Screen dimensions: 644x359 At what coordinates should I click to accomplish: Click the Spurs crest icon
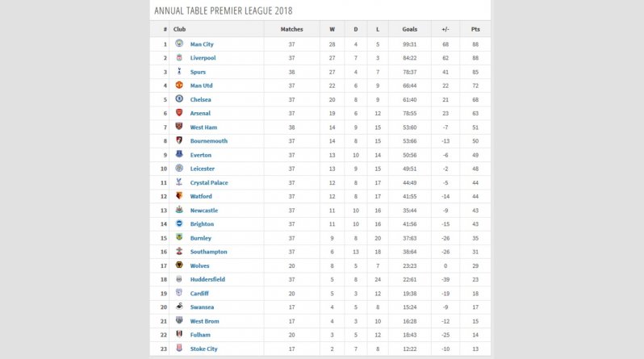tap(179, 71)
